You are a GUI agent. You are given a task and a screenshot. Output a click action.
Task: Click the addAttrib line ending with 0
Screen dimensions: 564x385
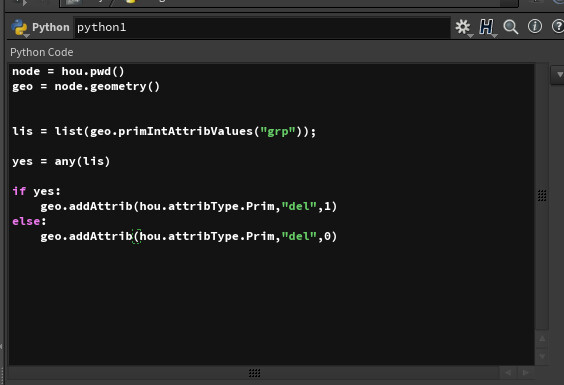coord(188,236)
